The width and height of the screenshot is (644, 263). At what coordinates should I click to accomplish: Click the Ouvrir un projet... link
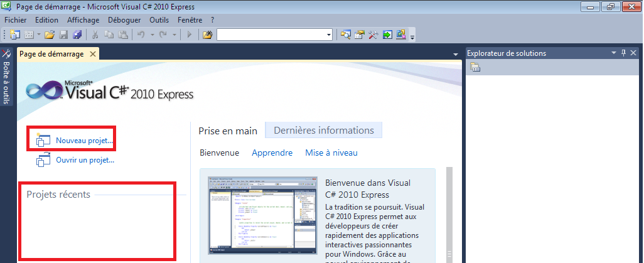(x=85, y=160)
